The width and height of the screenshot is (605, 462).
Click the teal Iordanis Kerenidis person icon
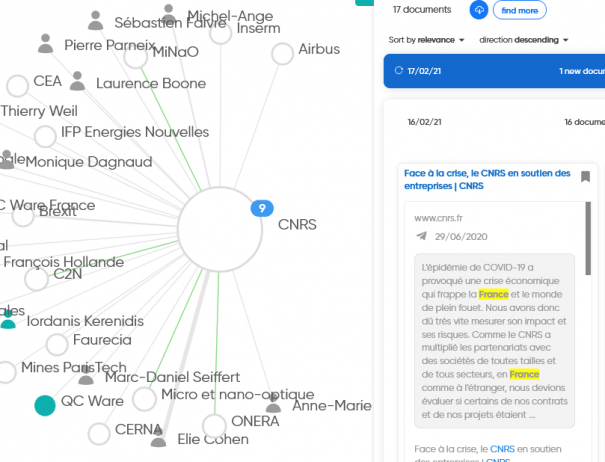pos(8,319)
